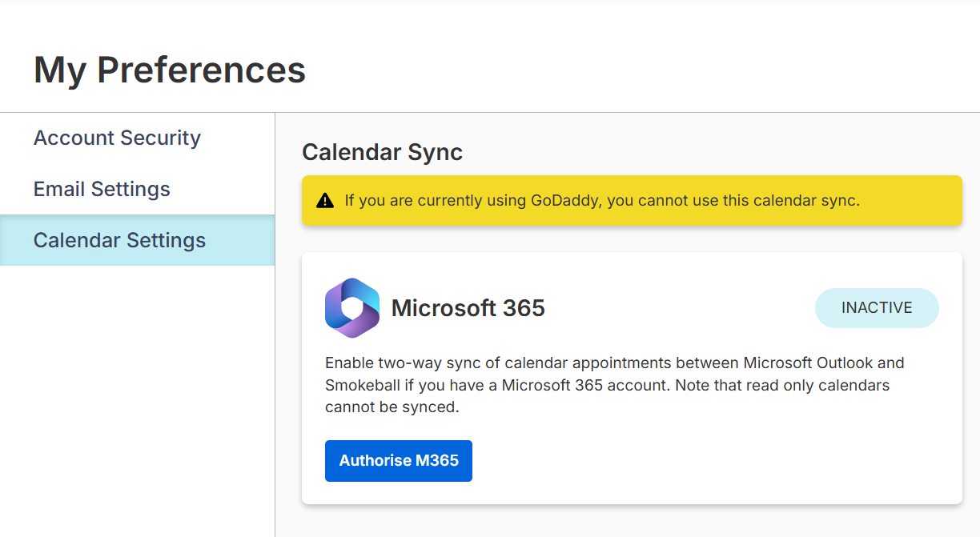Click the Authorise M365 button
Image resolution: width=980 pixels, height=537 pixels.
tap(399, 461)
